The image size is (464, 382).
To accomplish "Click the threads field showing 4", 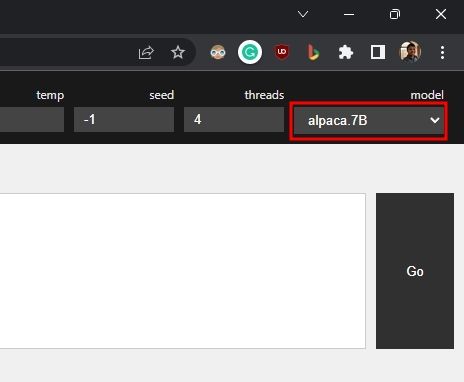I will [234, 119].
